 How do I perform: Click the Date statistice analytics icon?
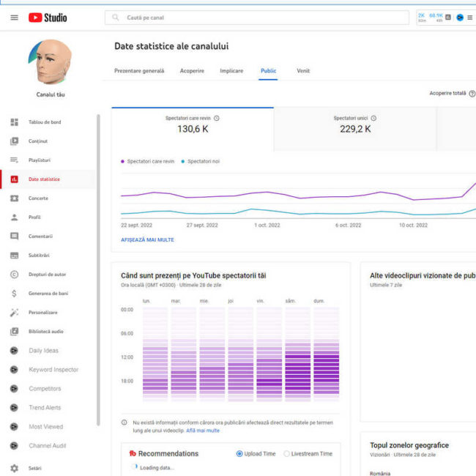[x=14, y=179]
